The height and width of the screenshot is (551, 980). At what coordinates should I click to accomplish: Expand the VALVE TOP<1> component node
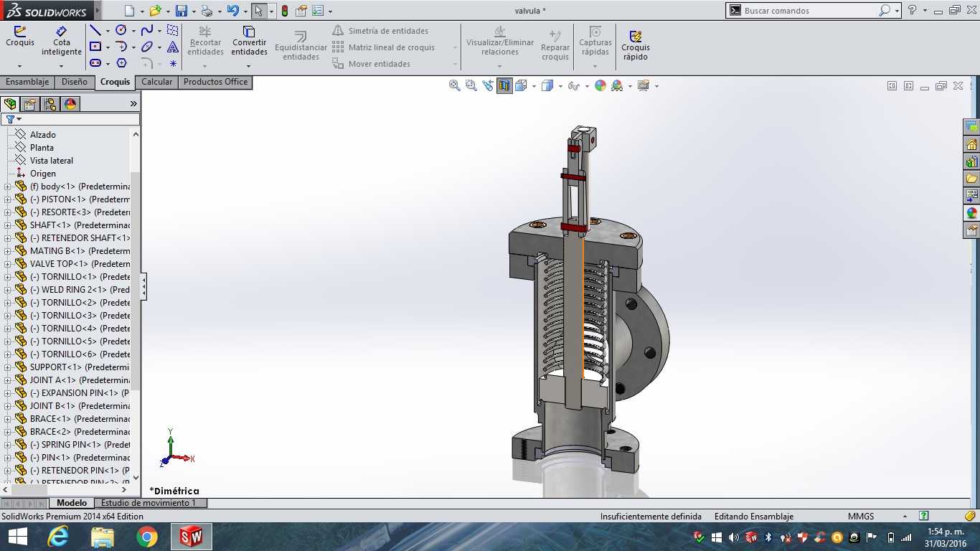(8, 264)
